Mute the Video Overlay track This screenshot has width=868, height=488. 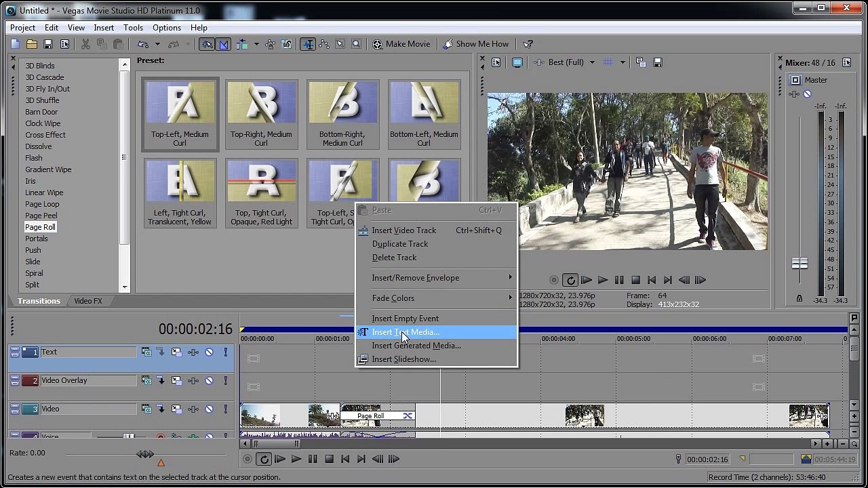pos(210,380)
